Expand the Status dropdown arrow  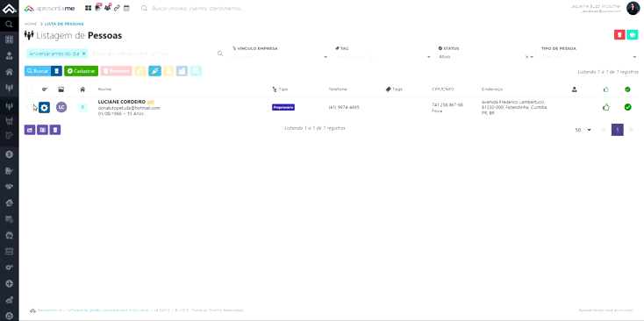[532, 57]
